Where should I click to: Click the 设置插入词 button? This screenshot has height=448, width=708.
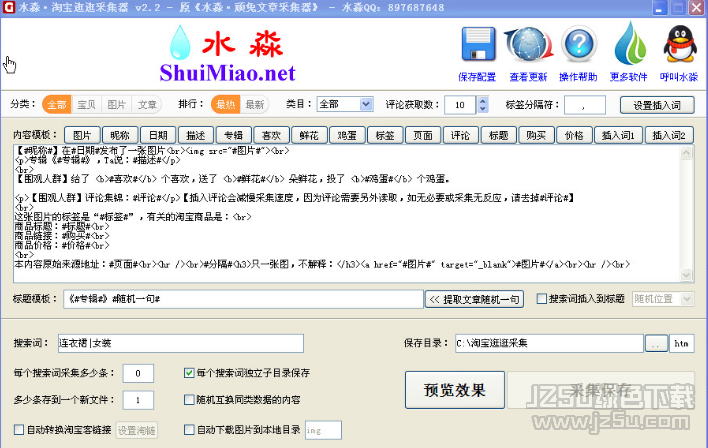(x=657, y=105)
